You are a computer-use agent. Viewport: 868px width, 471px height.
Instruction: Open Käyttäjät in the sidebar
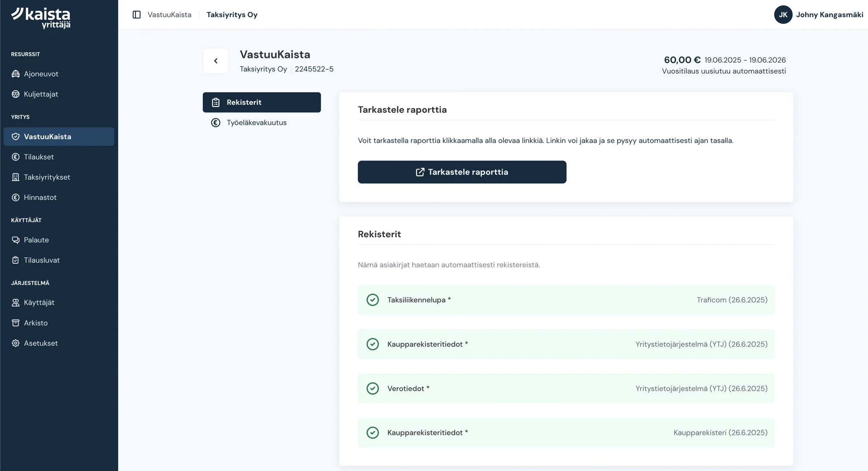(x=59, y=303)
